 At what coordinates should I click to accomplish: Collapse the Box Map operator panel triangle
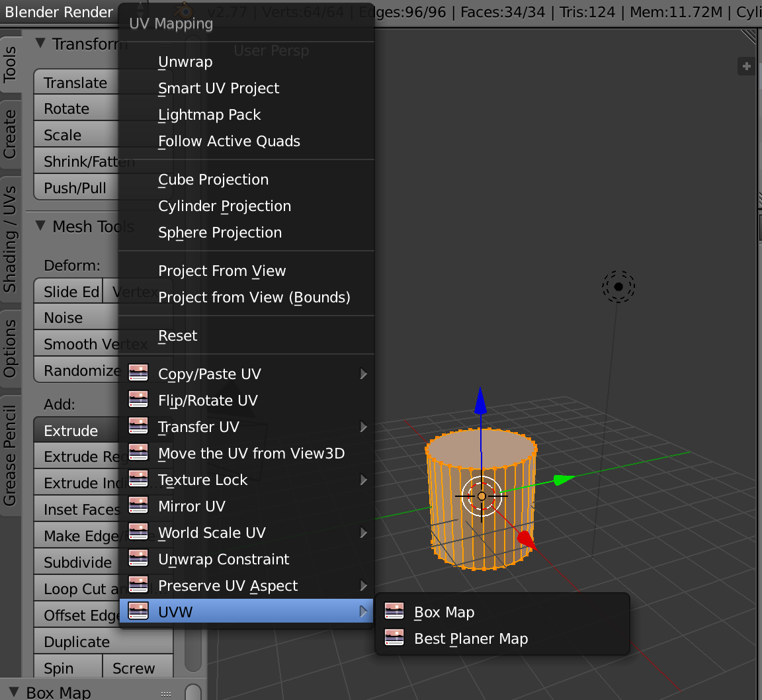14,692
